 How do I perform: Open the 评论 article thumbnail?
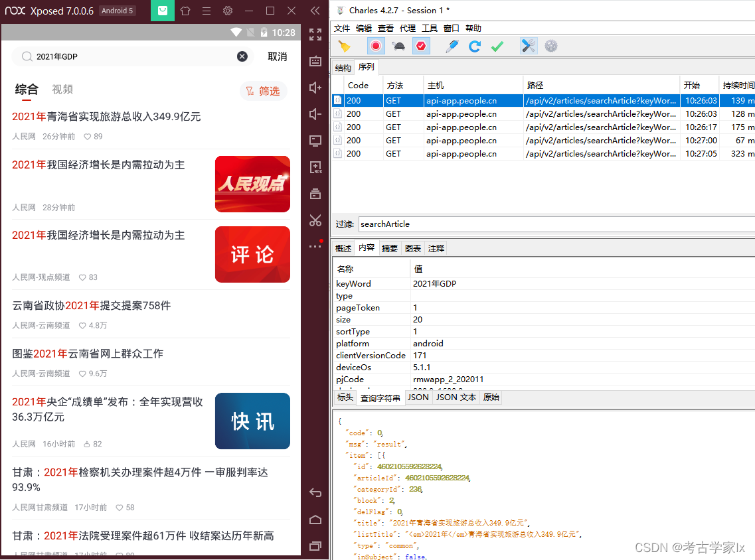click(252, 255)
